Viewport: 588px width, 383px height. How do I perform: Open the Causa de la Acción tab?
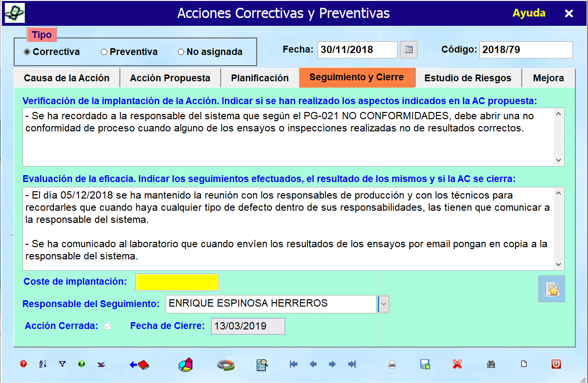(67, 78)
